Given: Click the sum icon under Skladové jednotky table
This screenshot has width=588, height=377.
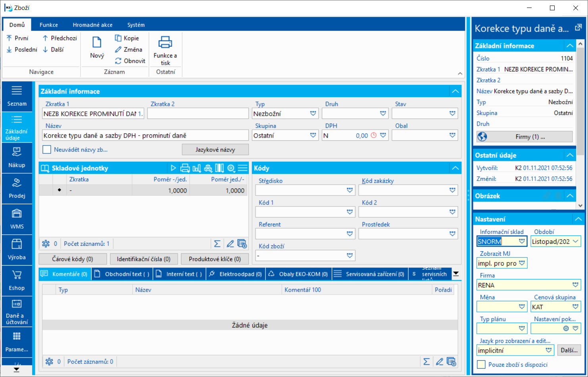Looking at the screenshot, I should [217, 244].
